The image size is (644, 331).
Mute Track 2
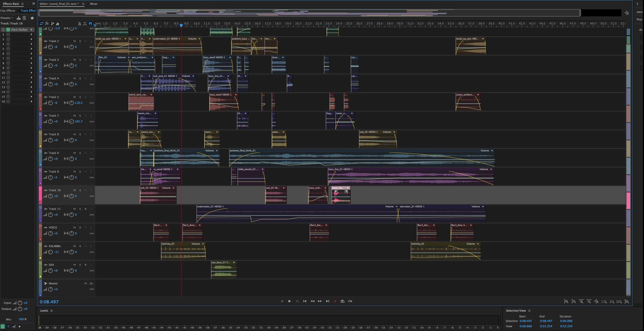point(74,41)
